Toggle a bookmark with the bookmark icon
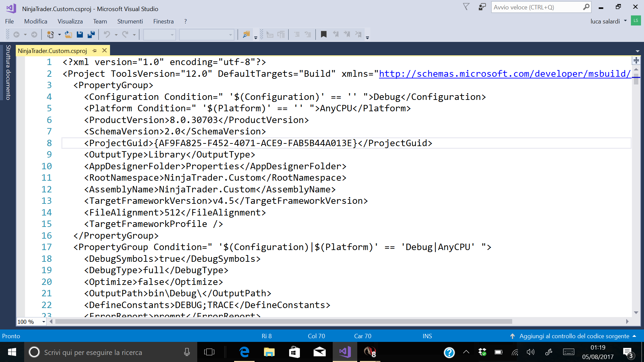The image size is (644, 362). click(x=324, y=35)
